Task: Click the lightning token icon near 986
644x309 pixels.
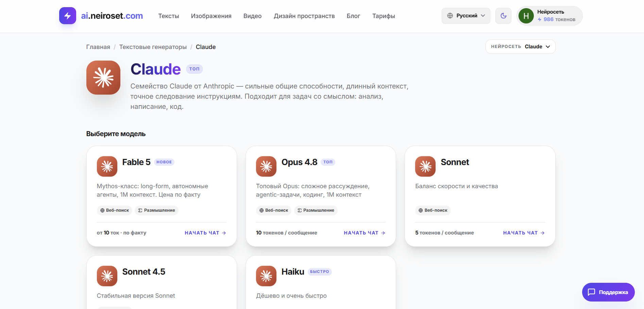Action: pyautogui.click(x=540, y=19)
